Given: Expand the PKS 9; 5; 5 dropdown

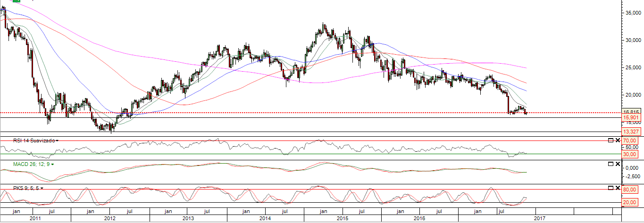Looking at the screenshot, I should (42, 188).
